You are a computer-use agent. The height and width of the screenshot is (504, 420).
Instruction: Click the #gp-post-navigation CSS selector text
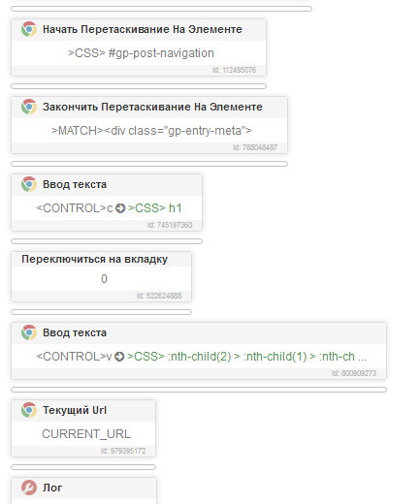141,53
